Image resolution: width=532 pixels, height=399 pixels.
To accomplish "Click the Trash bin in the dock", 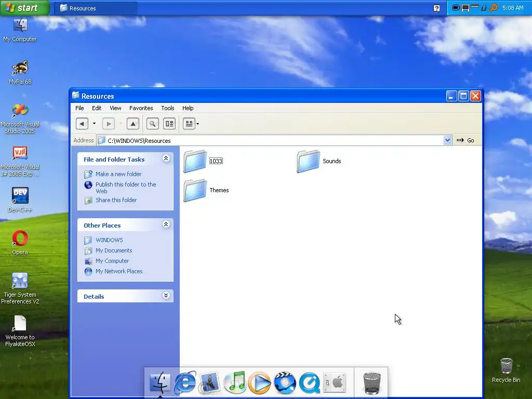I will pyautogui.click(x=372, y=383).
